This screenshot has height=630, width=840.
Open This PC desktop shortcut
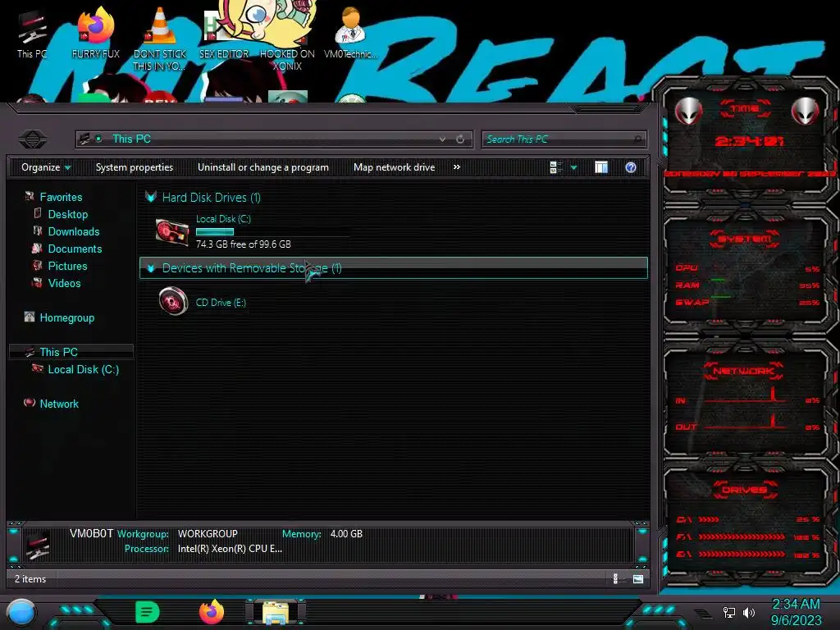coord(32,34)
